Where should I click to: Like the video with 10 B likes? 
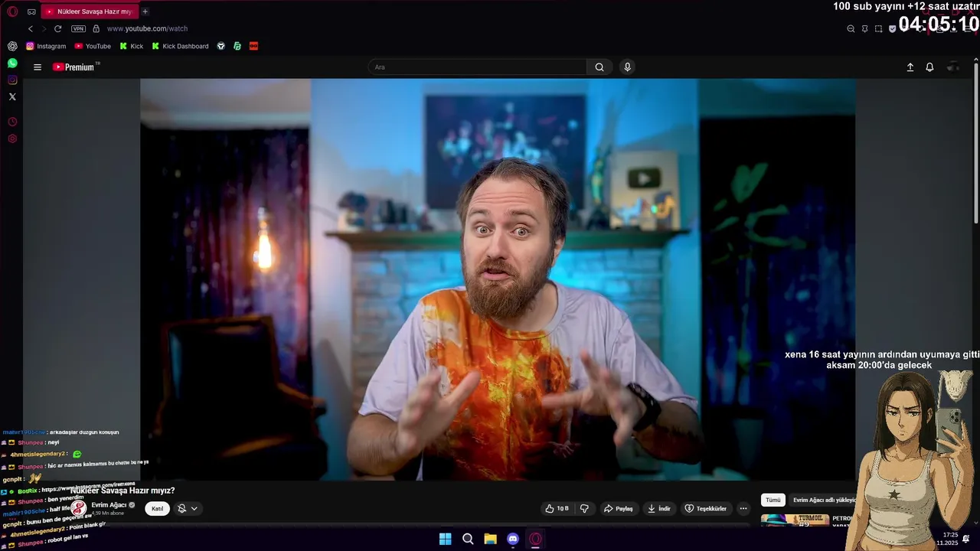557,509
